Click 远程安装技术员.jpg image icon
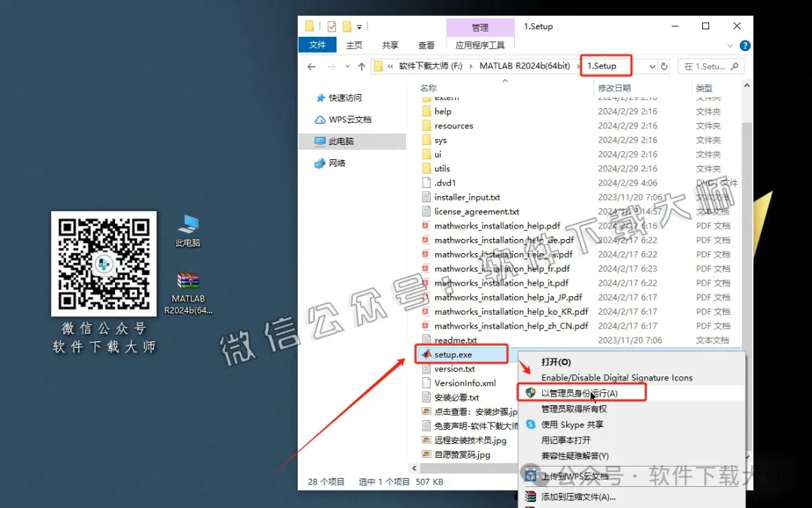Viewport: 812px width, 508px height. (x=426, y=440)
